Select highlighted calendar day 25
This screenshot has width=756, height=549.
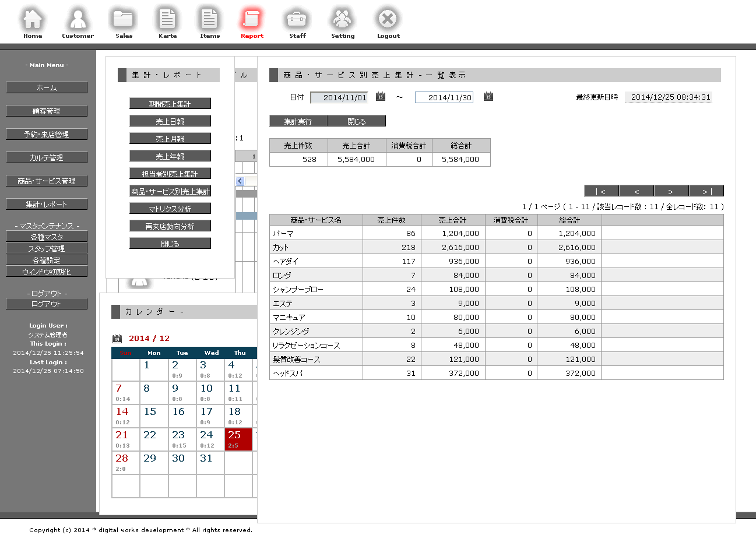(238, 439)
